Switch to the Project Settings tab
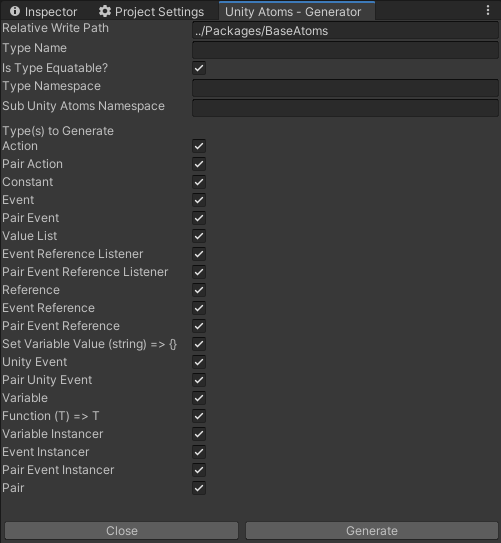The width and height of the screenshot is (501, 543). click(152, 11)
